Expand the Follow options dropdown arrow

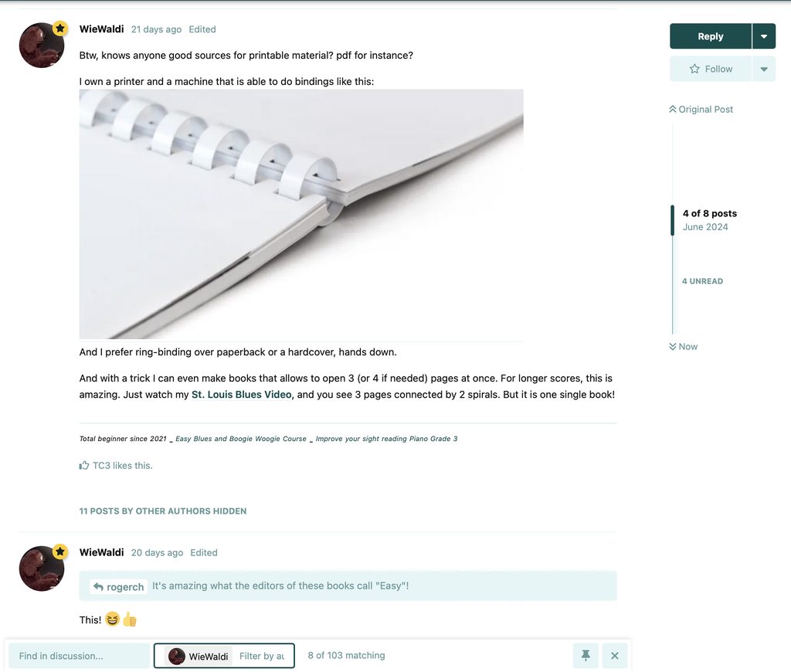[x=764, y=69]
